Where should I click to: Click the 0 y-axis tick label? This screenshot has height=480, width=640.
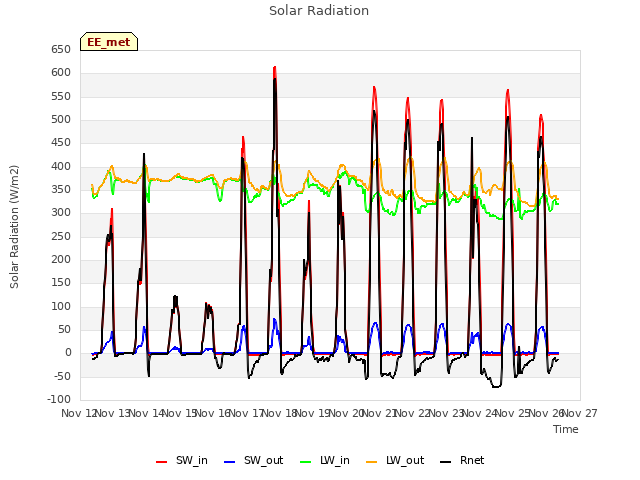tap(68, 353)
